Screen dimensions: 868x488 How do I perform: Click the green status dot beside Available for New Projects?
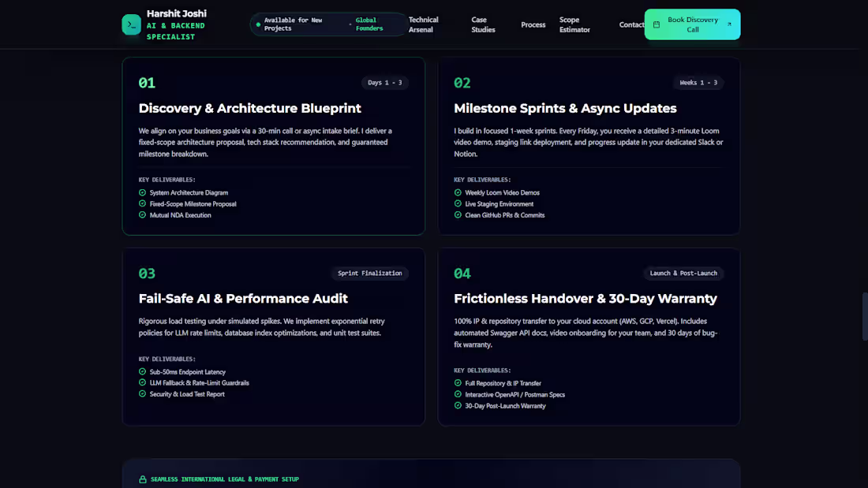pos(258,24)
